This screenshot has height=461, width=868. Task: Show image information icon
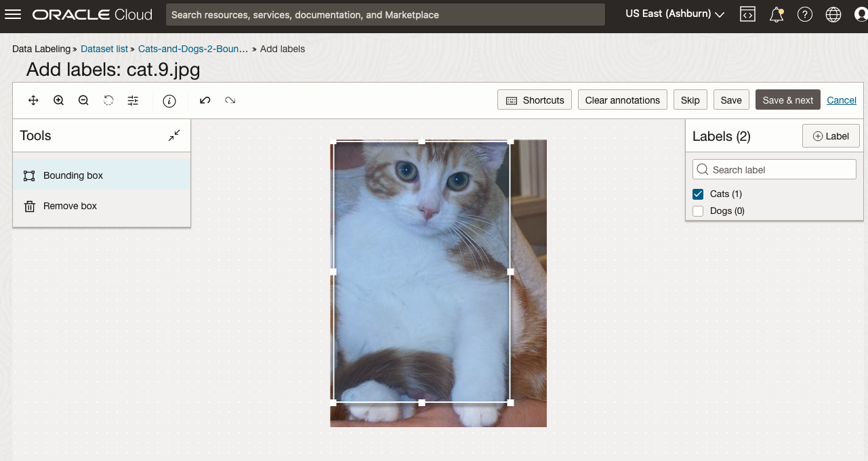pos(169,101)
